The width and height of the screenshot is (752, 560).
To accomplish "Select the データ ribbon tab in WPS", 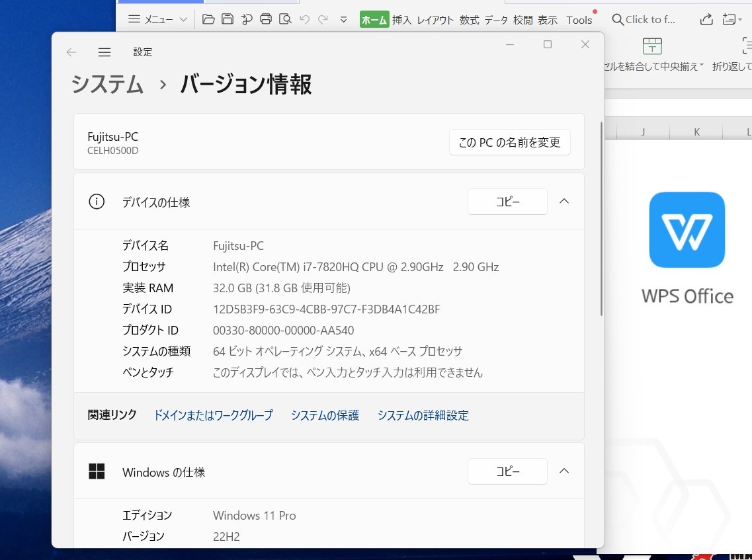I will pos(496,20).
